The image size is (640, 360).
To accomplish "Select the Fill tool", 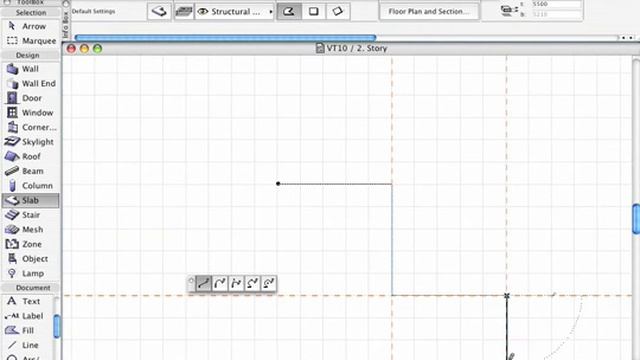I will pyautogui.click(x=28, y=331).
